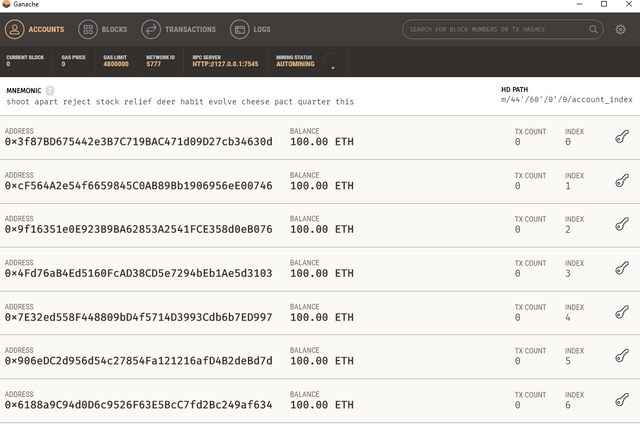Viewport: 640px width, 424px height.
Task: Select address 0x7E32ed558F448809bD4f5714D3993Cdb6b7ED997
Action: point(138,317)
